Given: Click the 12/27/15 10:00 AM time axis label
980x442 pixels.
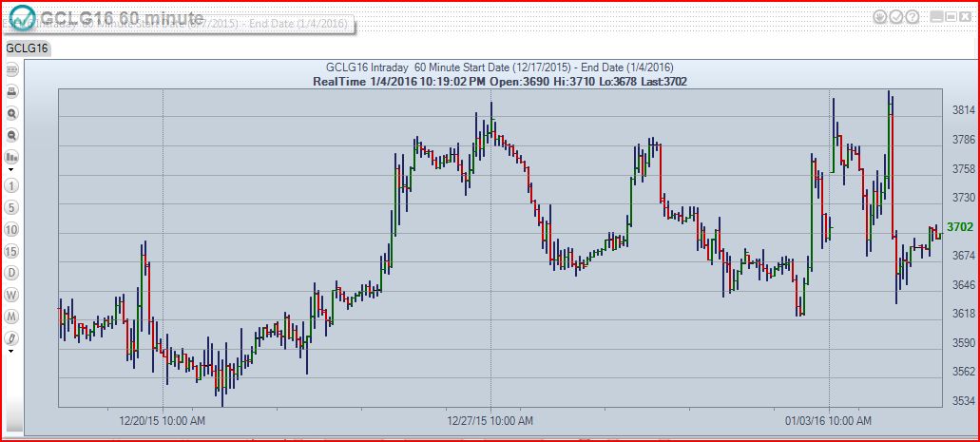Looking at the screenshot, I should click(490, 419).
